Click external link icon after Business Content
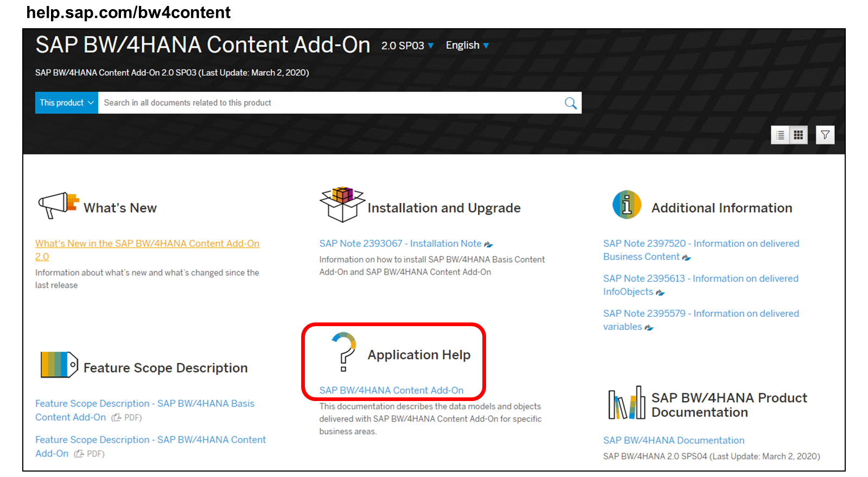 coord(686,258)
